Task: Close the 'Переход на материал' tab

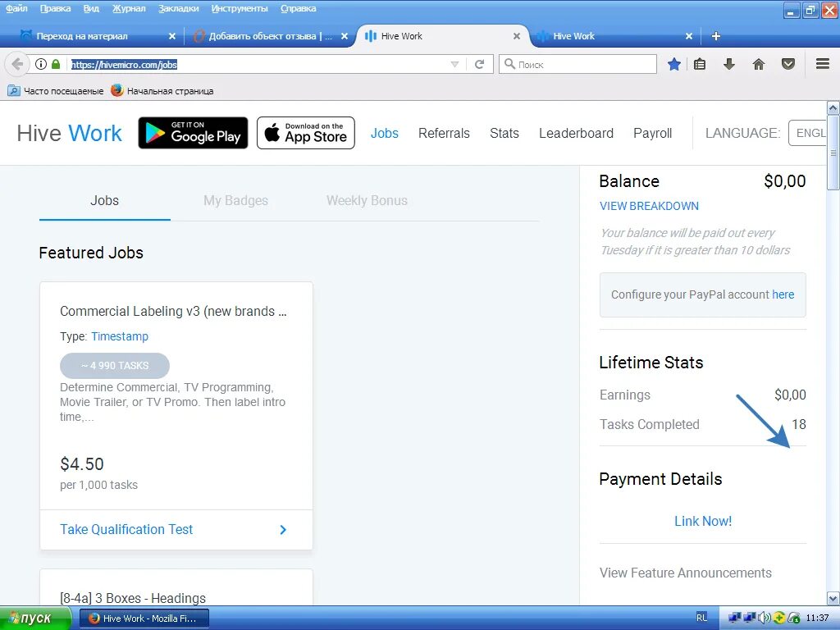Action: click(172, 36)
